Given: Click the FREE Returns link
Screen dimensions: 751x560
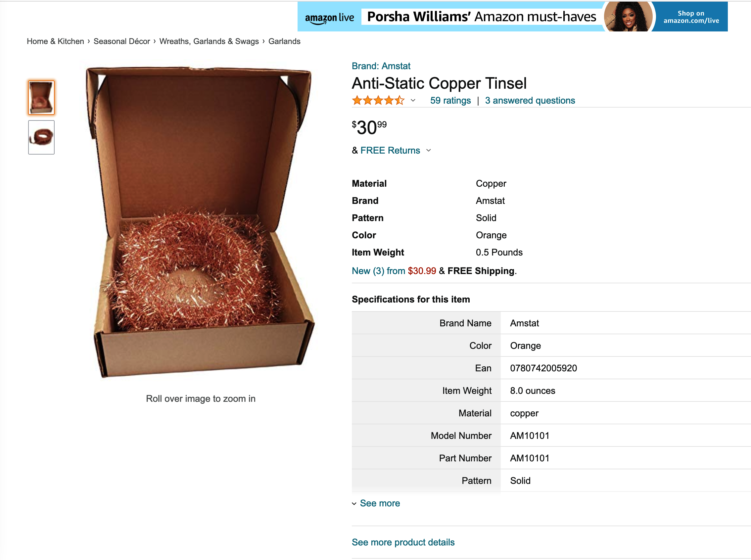Looking at the screenshot, I should coord(390,150).
